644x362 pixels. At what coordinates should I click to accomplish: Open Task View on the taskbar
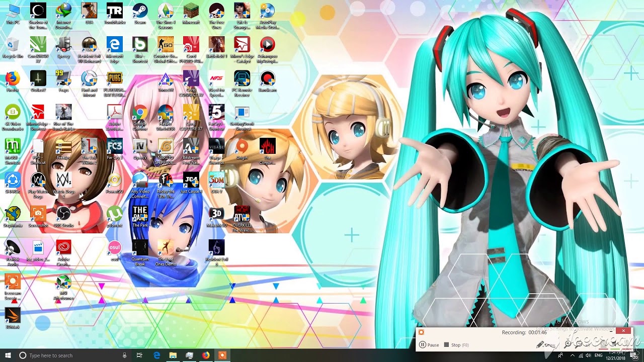[139, 355]
